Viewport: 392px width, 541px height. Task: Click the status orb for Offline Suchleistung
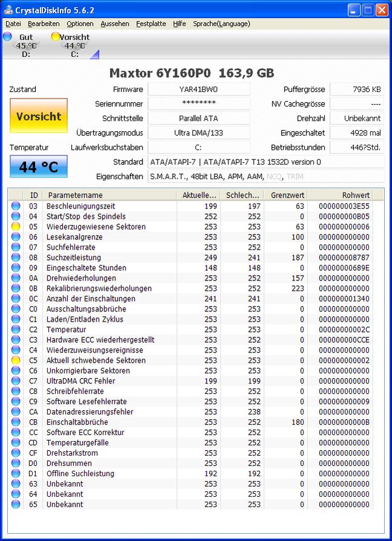click(x=16, y=473)
